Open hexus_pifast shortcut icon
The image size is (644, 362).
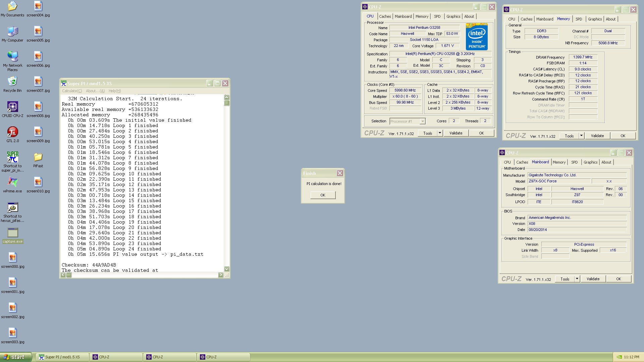[12, 212]
